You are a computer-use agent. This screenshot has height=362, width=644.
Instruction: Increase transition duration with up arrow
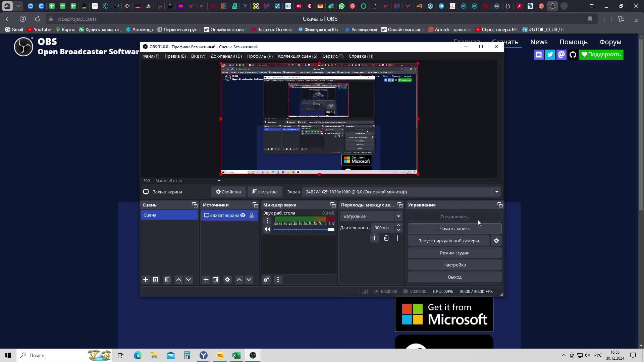click(398, 225)
